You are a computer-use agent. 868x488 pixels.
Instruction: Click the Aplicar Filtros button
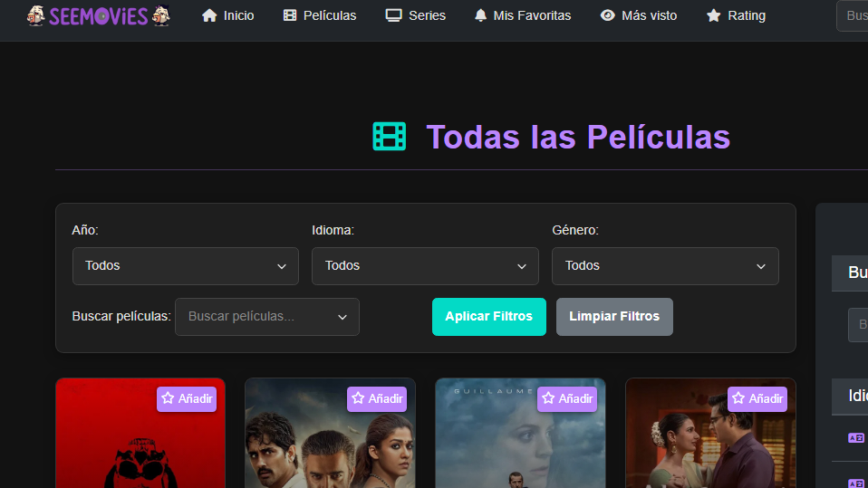point(488,317)
